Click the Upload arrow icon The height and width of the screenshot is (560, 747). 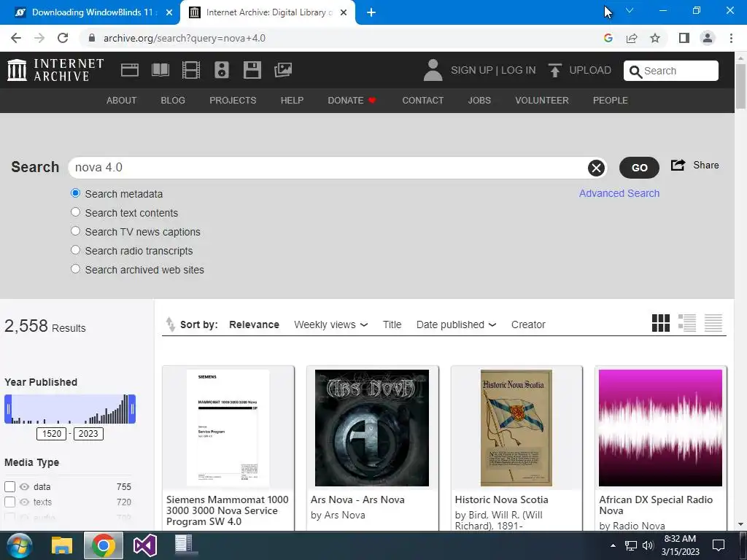pyautogui.click(x=554, y=70)
